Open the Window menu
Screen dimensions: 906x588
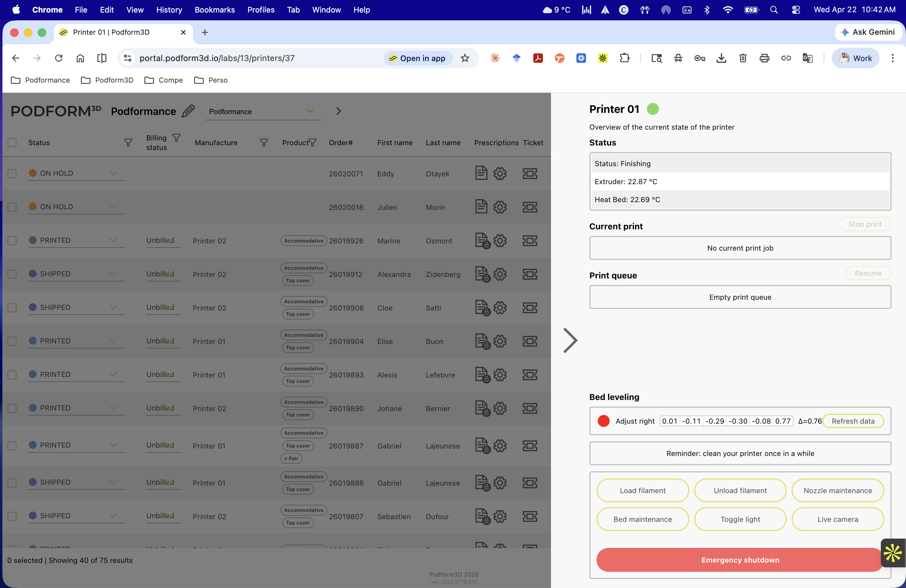(x=326, y=10)
